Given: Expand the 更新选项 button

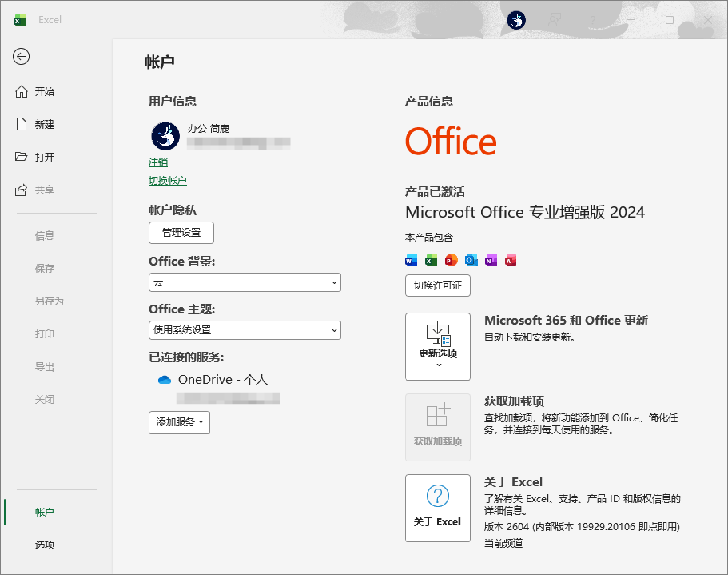Looking at the screenshot, I should [438, 346].
